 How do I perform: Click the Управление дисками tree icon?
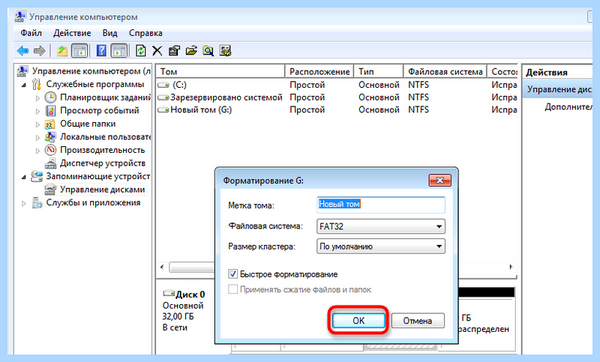tap(51, 189)
